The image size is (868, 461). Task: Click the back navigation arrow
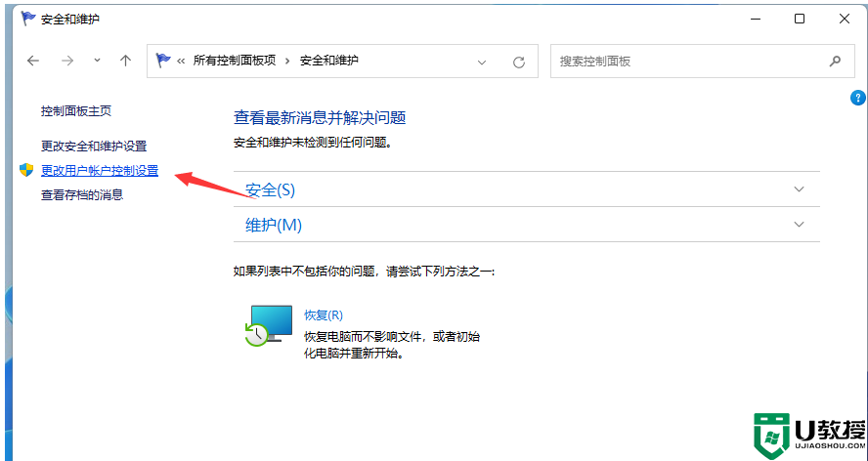point(33,61)
